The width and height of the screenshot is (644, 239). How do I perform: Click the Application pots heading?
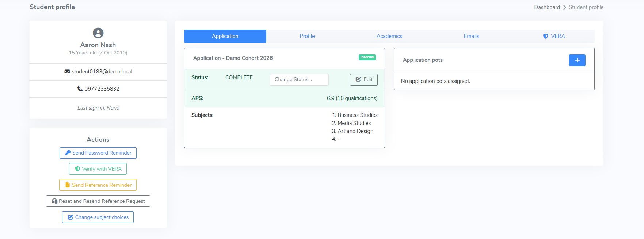[423, 60]
